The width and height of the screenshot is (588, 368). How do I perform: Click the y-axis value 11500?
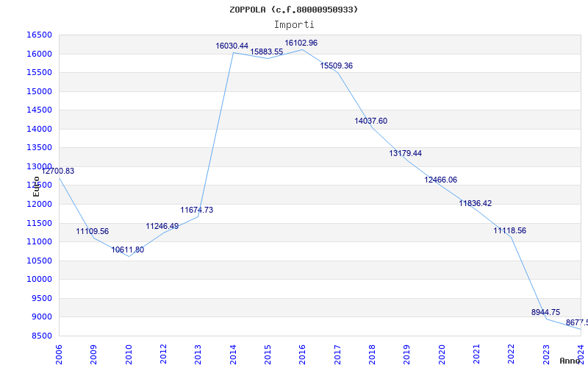tap(39, 223)
